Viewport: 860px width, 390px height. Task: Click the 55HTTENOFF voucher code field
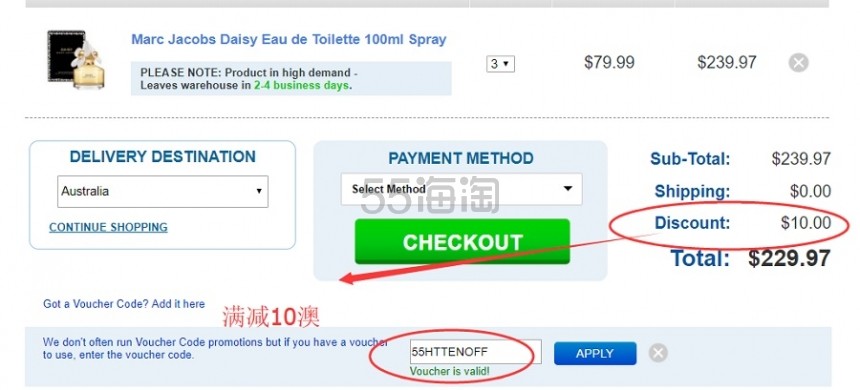(476, 352)
